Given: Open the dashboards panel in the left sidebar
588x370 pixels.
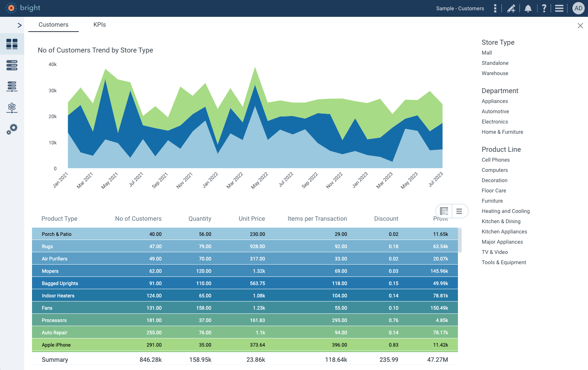Looking at the screenshot, I should point(12,43).
